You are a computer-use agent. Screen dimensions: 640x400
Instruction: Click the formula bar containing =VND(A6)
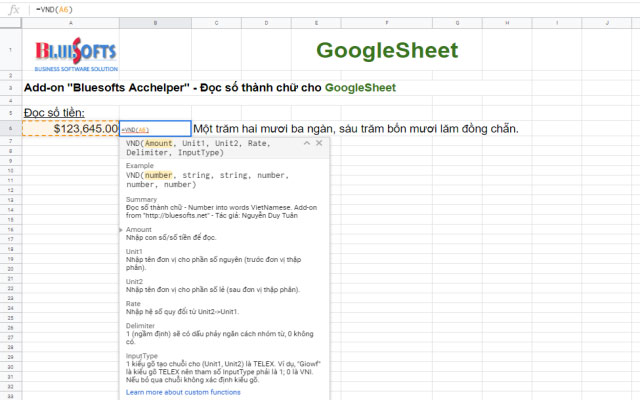coord(335,9)
